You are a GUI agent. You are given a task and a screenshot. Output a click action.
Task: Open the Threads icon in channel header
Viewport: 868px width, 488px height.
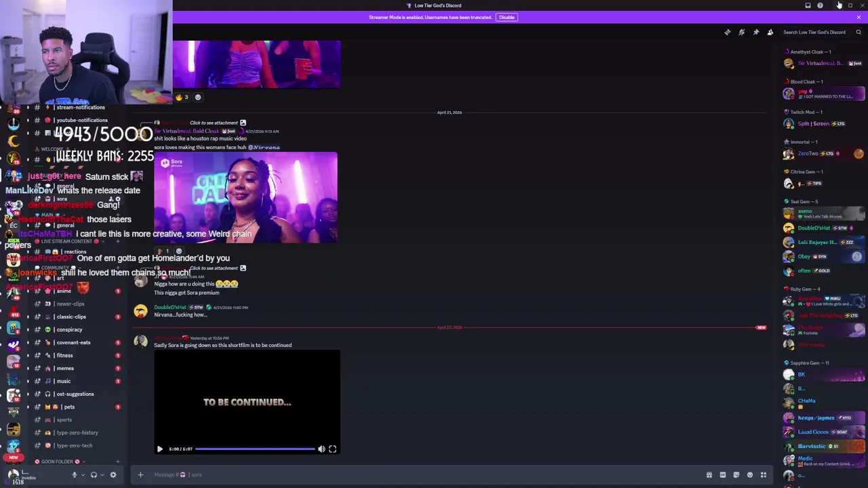pyautogui.click(x=728, y=32)
